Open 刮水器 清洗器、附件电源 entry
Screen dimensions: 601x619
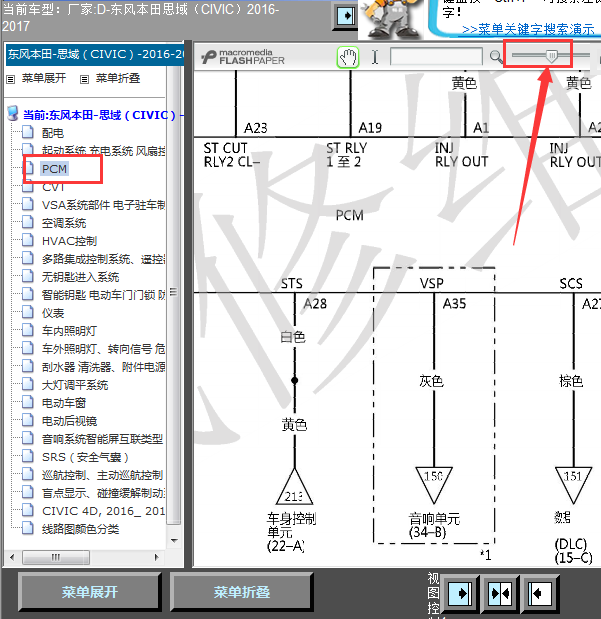(103, 367)
